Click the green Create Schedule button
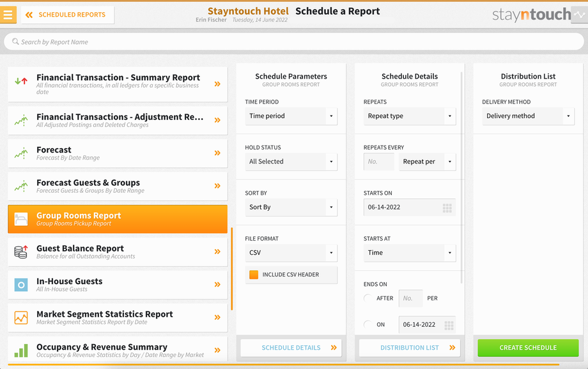 tap(528, 348)
